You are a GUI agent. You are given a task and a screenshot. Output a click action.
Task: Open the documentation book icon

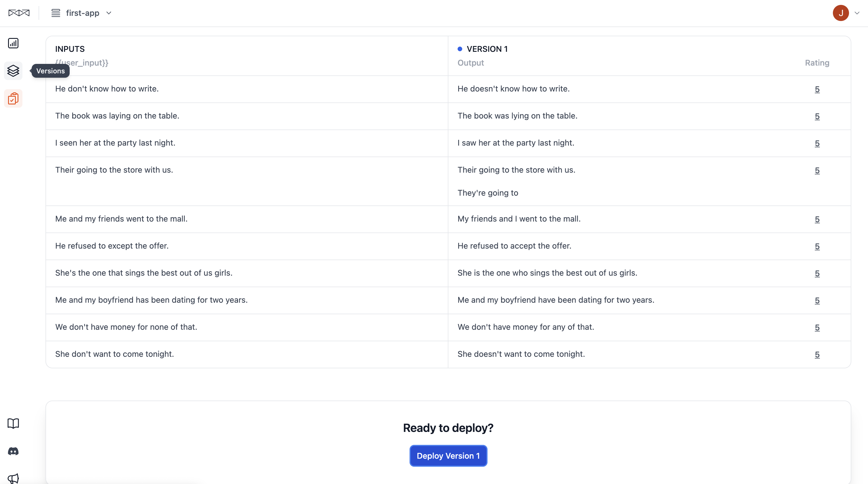(13, 423)
